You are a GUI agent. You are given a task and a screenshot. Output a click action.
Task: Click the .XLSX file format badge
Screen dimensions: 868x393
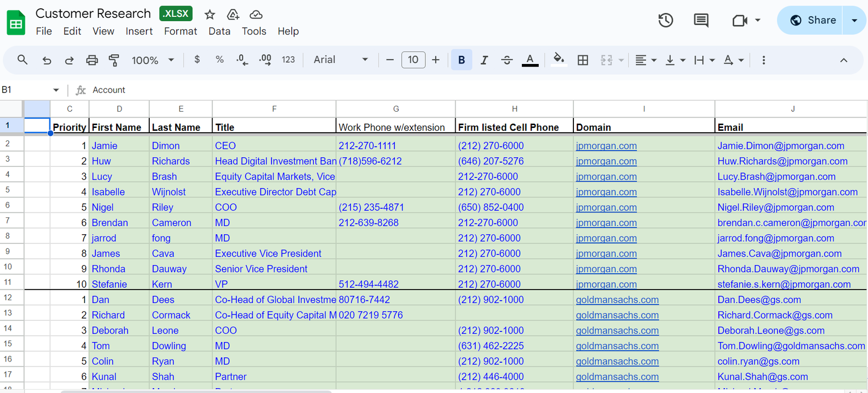pos(176,14)
